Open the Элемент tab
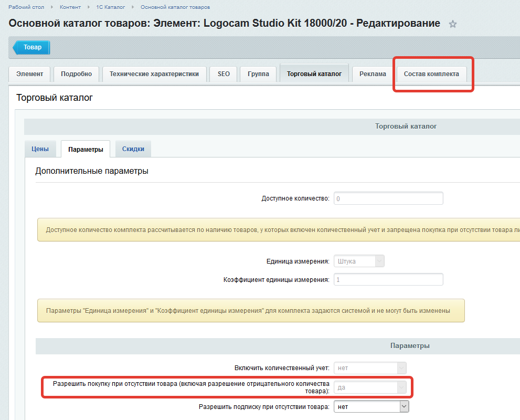Screen dimensions: 520x420 tap(30, 74)
